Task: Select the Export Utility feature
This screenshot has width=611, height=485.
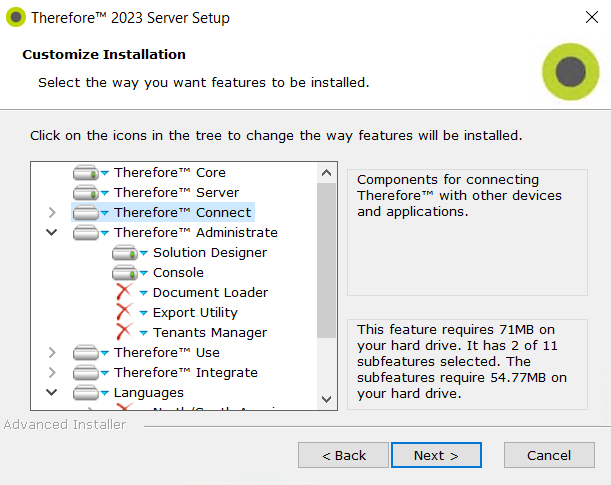Action: click(x=195, y=312)
